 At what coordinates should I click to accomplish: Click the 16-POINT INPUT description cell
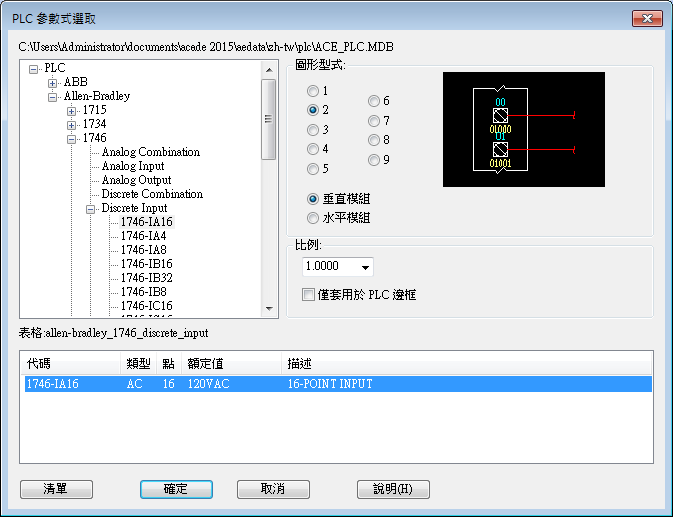click(330, 384)
